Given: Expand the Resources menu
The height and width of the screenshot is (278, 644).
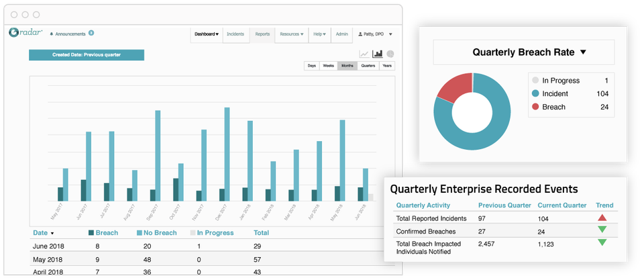Looking at the screenshot, I should coord(292,34).
